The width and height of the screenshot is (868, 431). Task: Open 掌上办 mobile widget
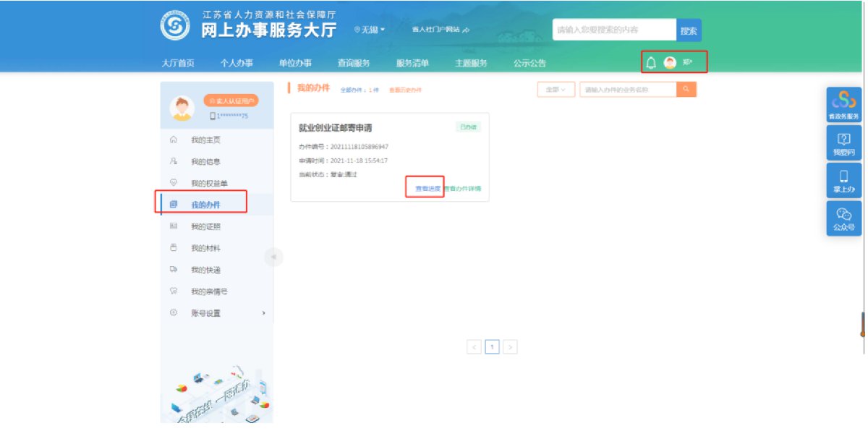coord(843,180)
